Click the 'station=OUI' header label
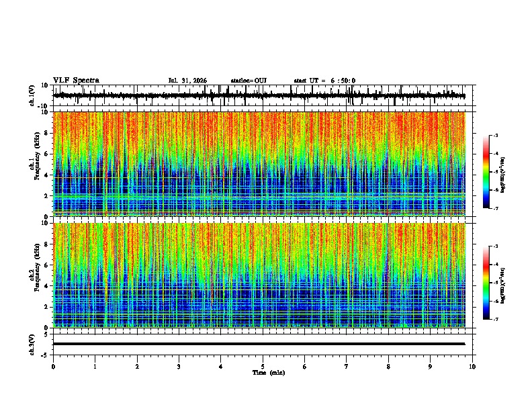 [249, 81]
